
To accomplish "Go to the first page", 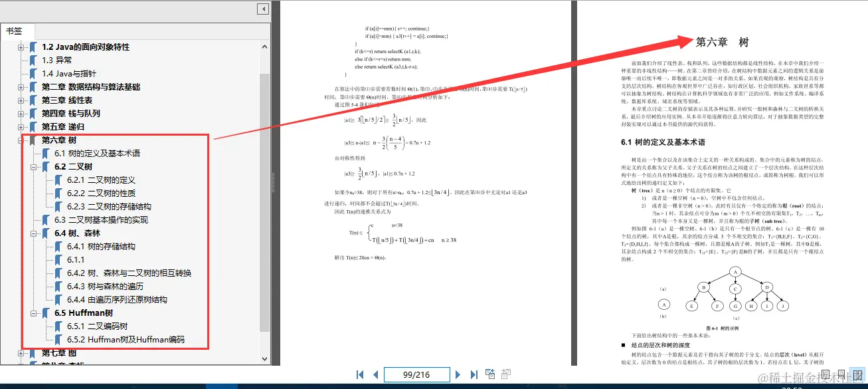I will (x=361, y=374).
